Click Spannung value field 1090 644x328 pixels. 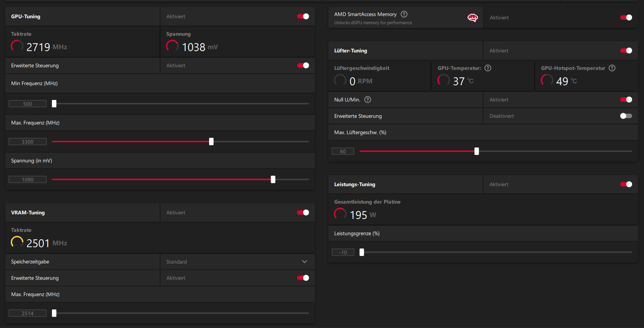pyautogui.click(x=27, y=179)
